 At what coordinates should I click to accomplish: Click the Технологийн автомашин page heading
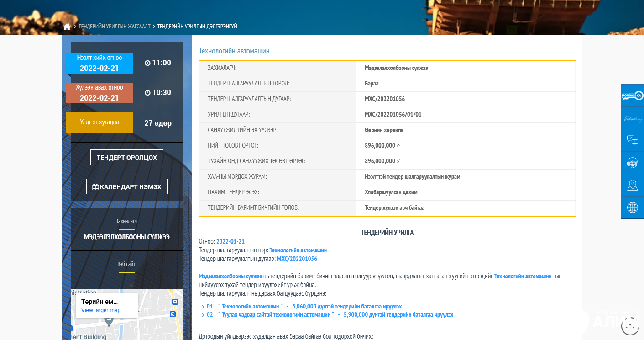[234, 51]
